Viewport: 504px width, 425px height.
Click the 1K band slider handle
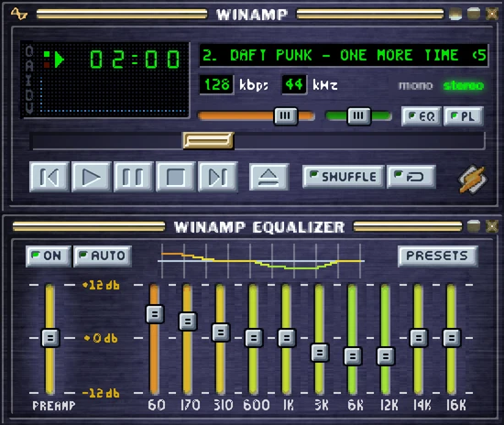pyautogui.click(x=287, y=338)
